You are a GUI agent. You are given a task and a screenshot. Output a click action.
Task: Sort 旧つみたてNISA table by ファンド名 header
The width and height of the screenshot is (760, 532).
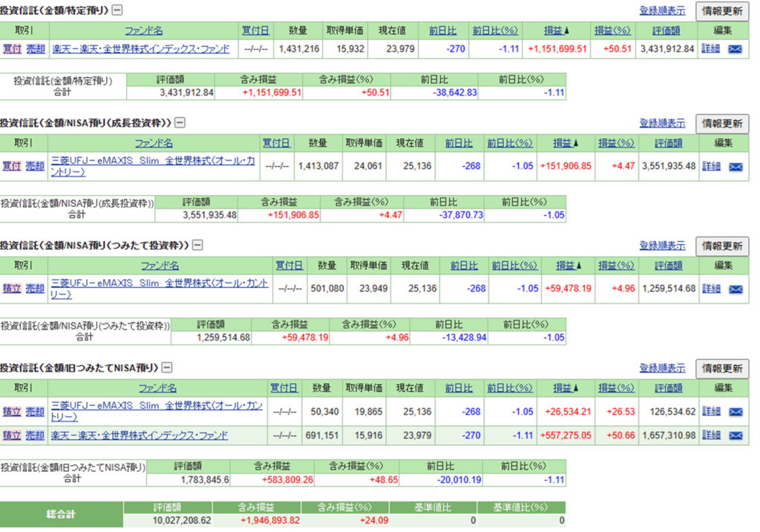point(157,388)
